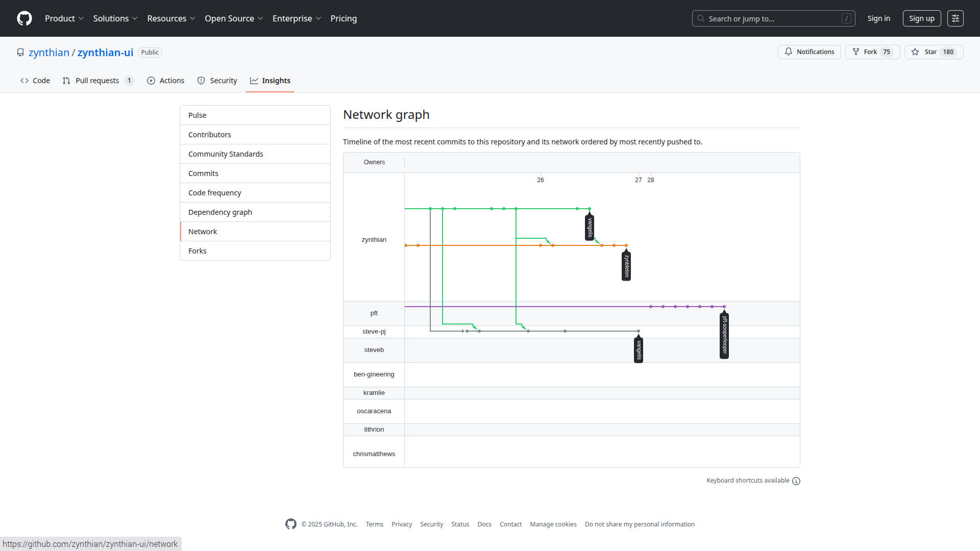The image size is (980, 551).
Task: Open the zynthian owner link
Action: (49, 53)
